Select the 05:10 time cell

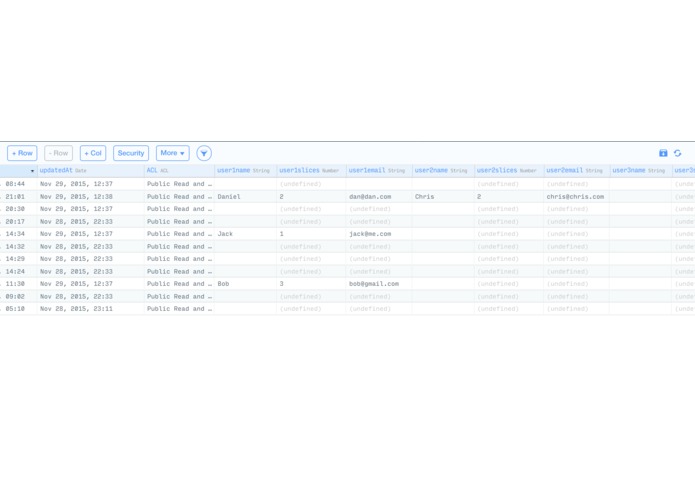coord(19,309)
